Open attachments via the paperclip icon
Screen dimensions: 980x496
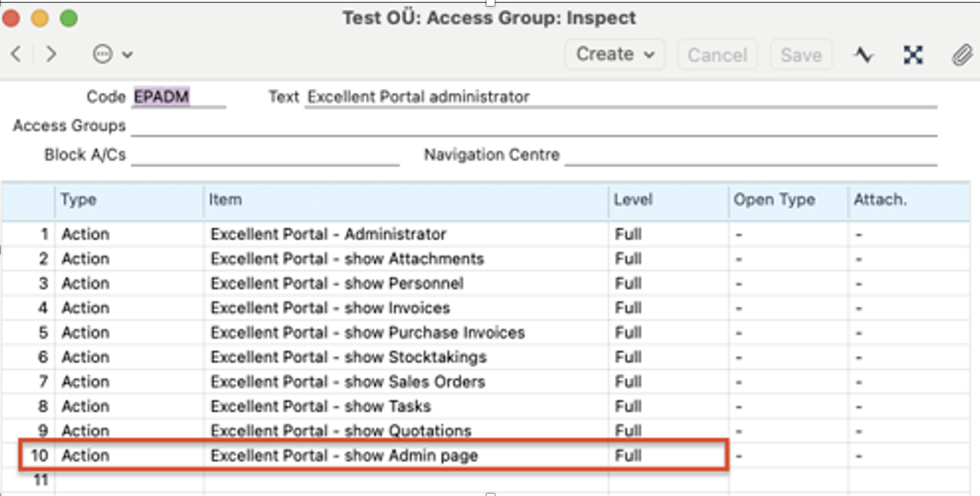click(961, 55)
